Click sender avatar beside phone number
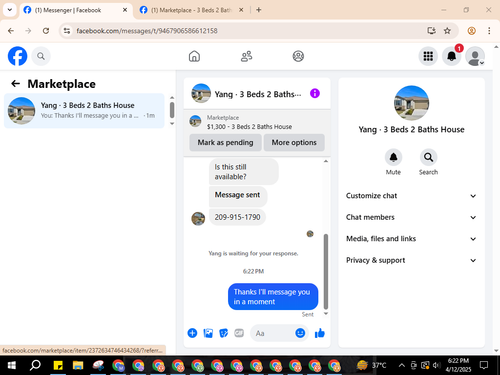This screenshot has width=500, height=375. (x=198, y=219)
